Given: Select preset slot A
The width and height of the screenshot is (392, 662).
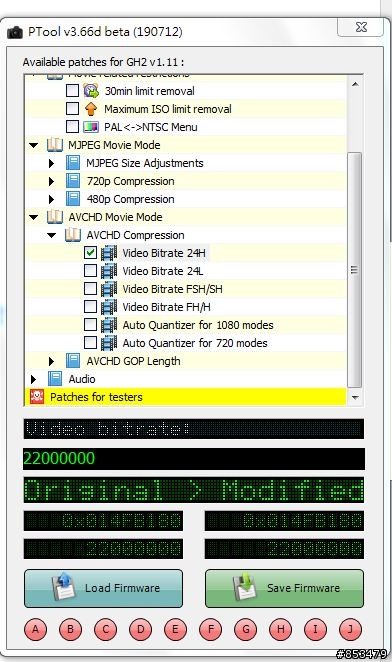Looking at the screenshot, I should pos(35,629).
